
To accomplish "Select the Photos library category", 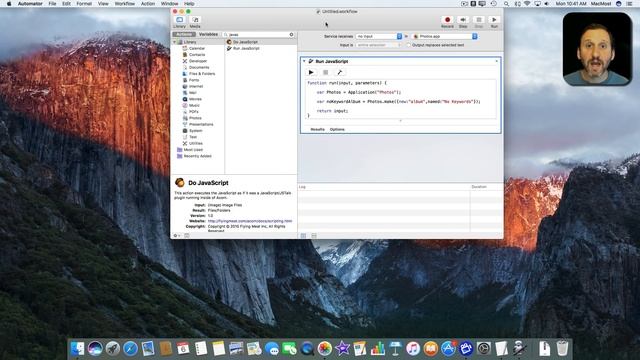I will 195,118.
